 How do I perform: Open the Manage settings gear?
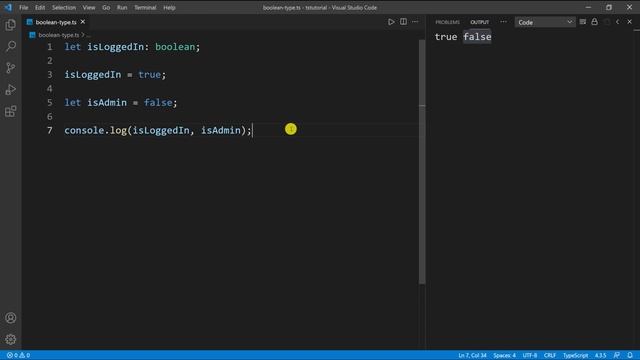11,339
